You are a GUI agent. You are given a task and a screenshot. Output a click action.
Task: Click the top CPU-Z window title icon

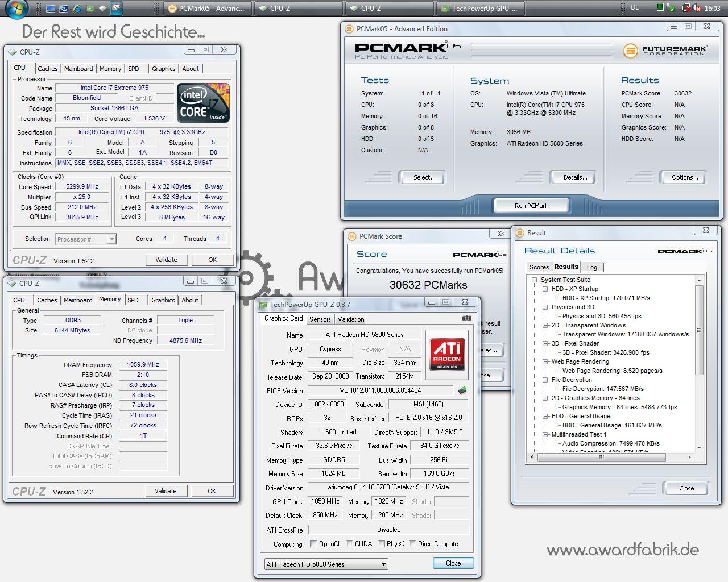coord(13,52)
